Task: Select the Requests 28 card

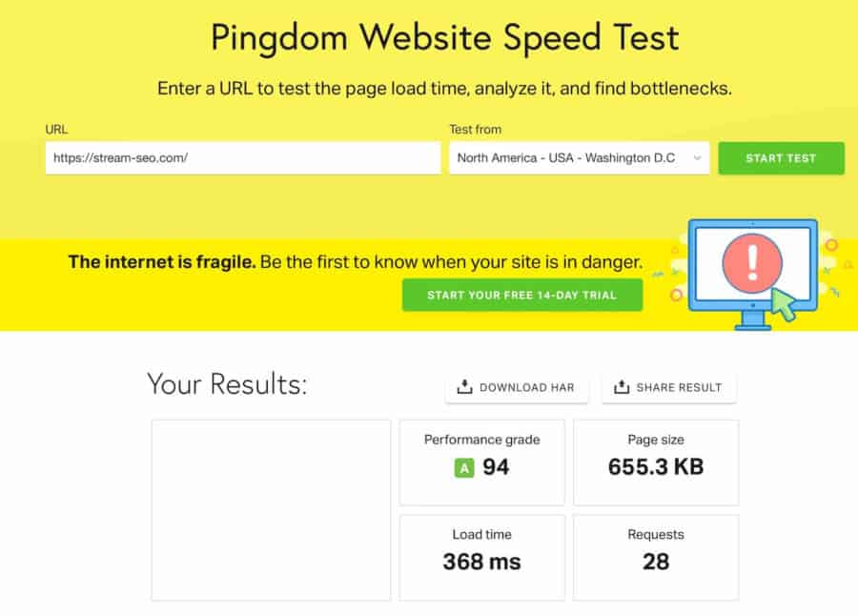Action: click(x=656, y=557)
